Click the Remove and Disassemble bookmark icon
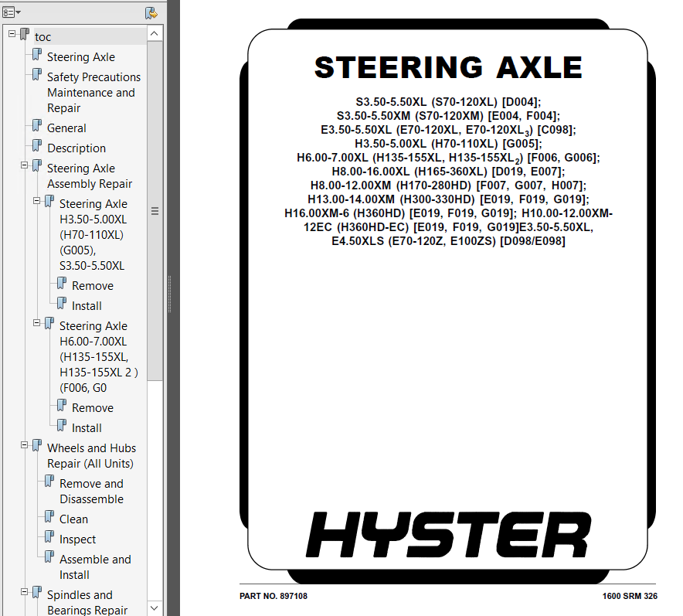 click(x=49, y=482)
